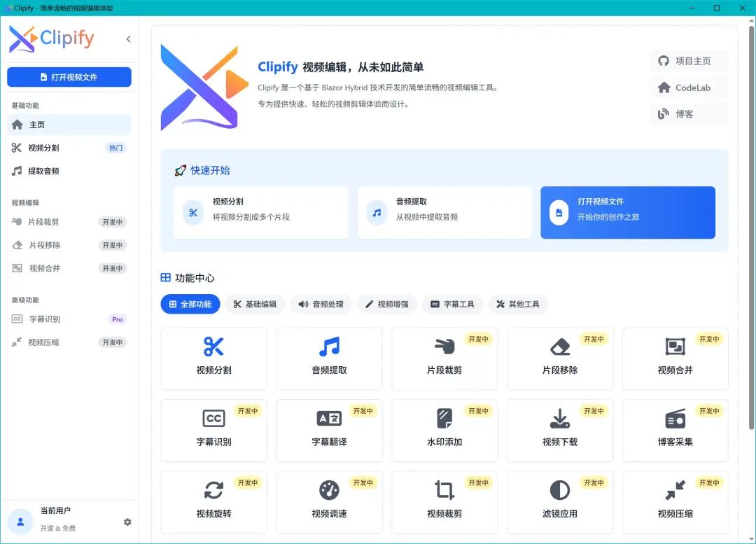Click the 视频裁剪 crop icon card
Screen dimensions: 756x544
pos(444,502)
